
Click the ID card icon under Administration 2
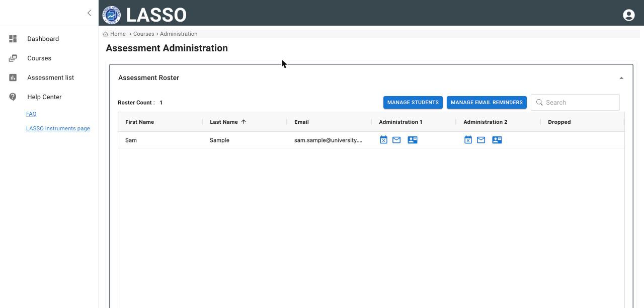[x=497, y=140]
